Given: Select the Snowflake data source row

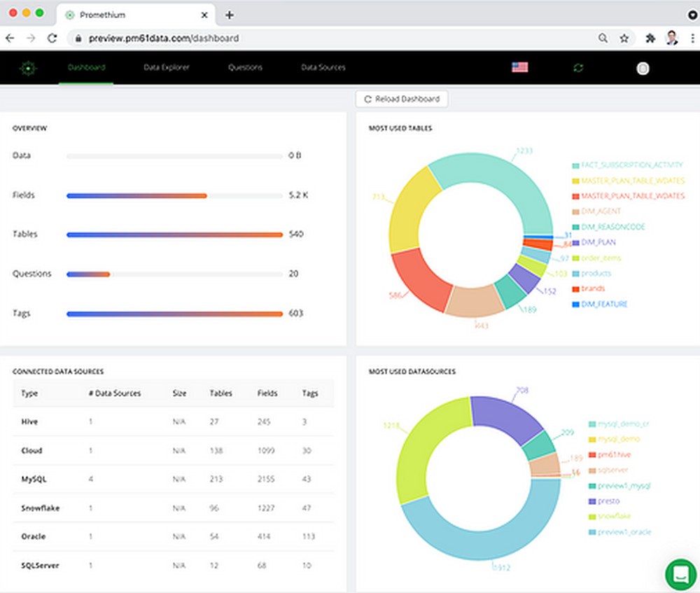Looking at the screenshot, I should 173,508.
